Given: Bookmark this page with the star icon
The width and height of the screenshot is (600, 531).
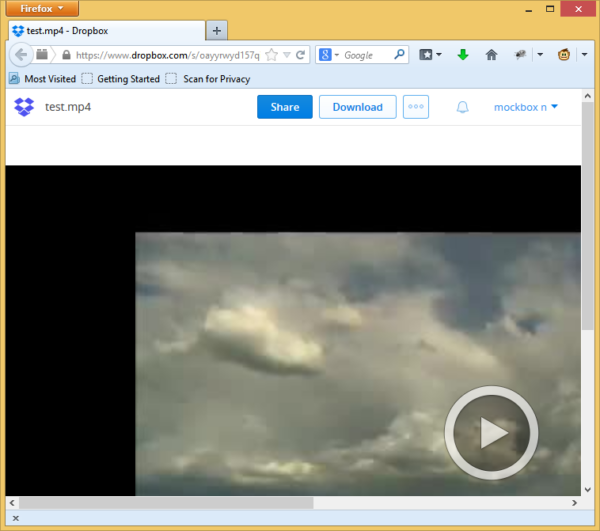Looking at the screenshot, I should click(271, 55).
